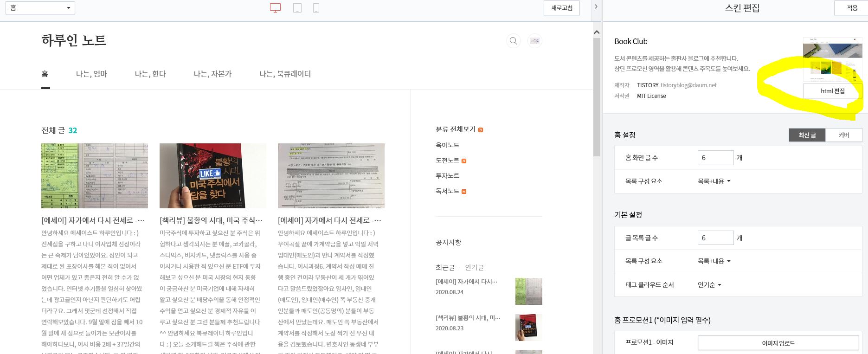Open the 나는, 자본가 menu

click(212, 74)
